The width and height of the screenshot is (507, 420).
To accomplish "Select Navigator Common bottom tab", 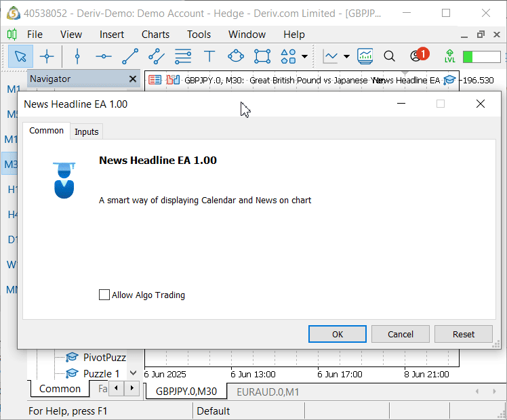I will coord(60,389).
